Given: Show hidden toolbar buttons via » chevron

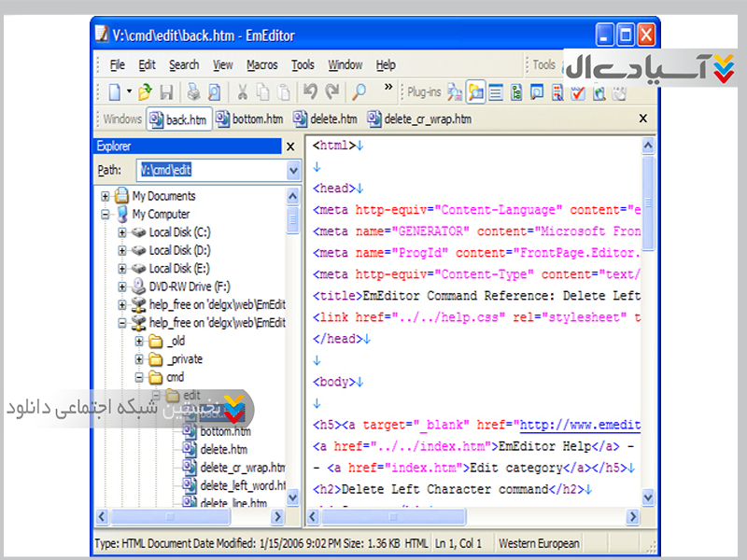Looking at the screenshot, I should (388, 88).
